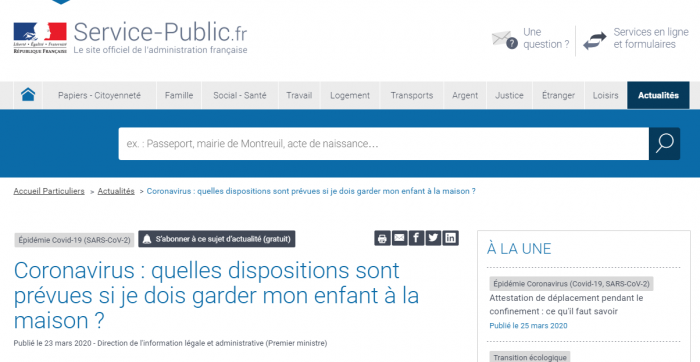Screen dimensions: 700x362
Task: Subscribe with S'abonner à ce sujet d'actualité
Action: tap(217, 239)
